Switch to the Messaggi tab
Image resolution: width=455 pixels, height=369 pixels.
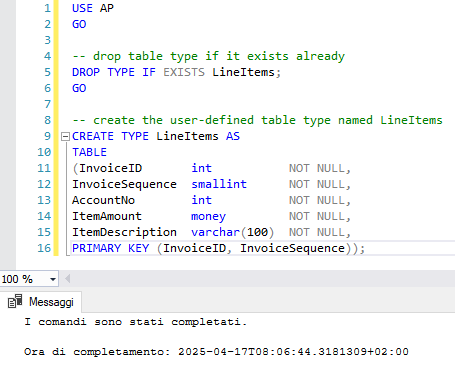[41, 302]
